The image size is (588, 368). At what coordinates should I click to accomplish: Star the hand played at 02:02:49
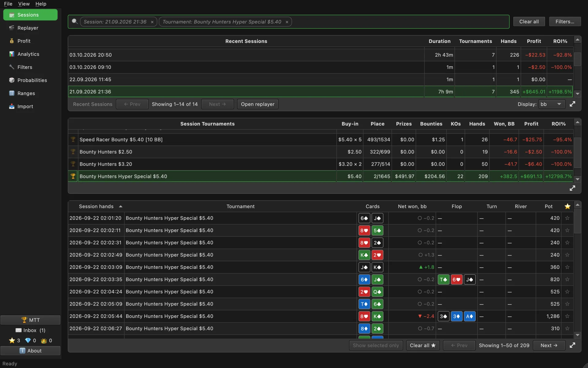click(x=567, y=255)
